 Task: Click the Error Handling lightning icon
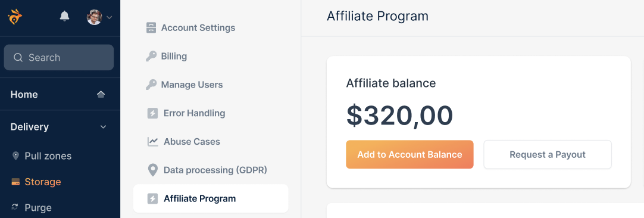(152, 113)
